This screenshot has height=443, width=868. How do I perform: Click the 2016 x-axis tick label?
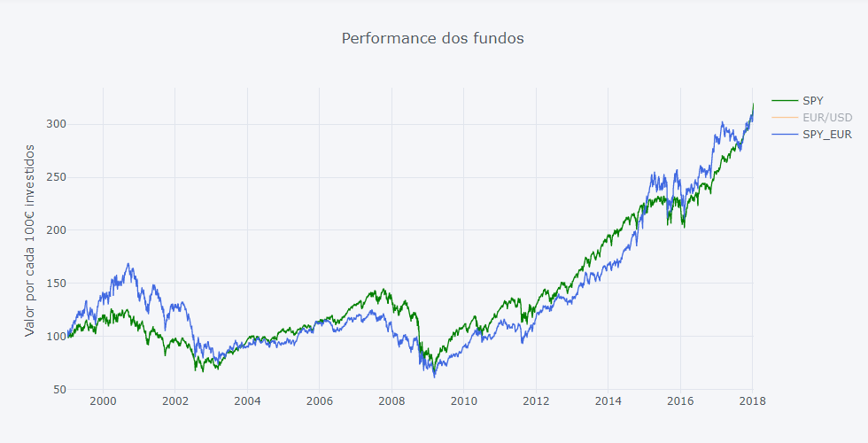click(680, 400)
